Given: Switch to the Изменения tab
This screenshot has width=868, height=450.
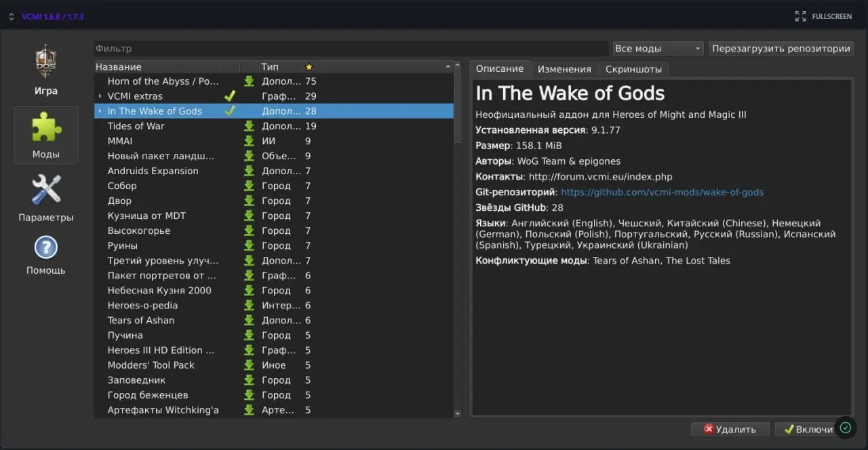Looking at the screenshot, I should pyautogui.click(x=564, y=69).
